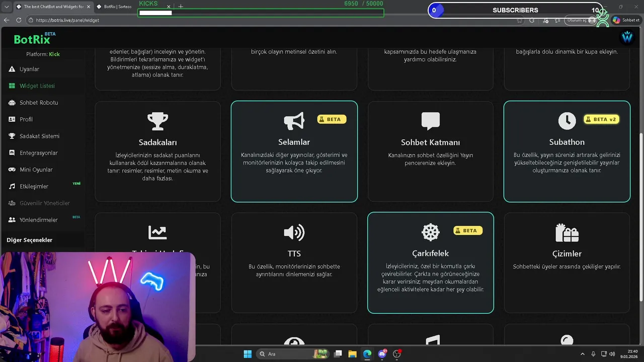
Task: Click the BETA v2 badge on Subathon
Action: click(601, 119)
